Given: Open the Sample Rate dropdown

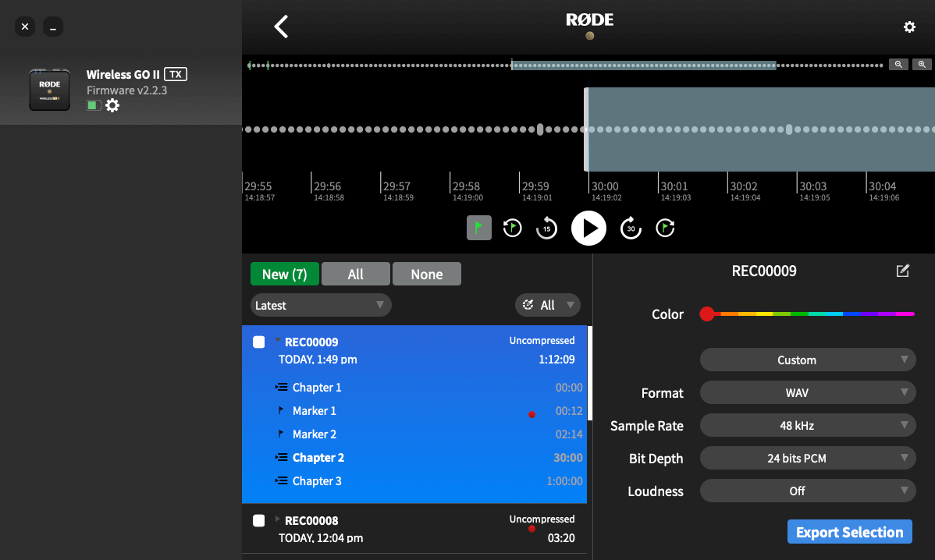Looking at the screenshot, I should [x=807, y=426].
